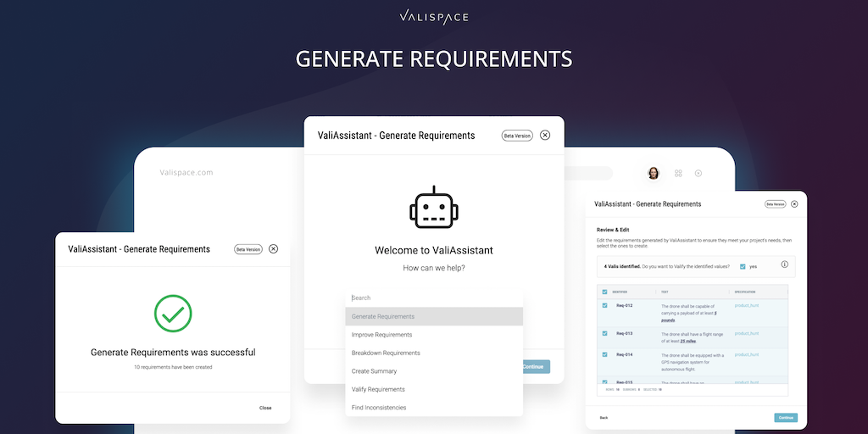Uncheck the Req-014 row checkbox
The image size is (868, 434).
[604, 354]
